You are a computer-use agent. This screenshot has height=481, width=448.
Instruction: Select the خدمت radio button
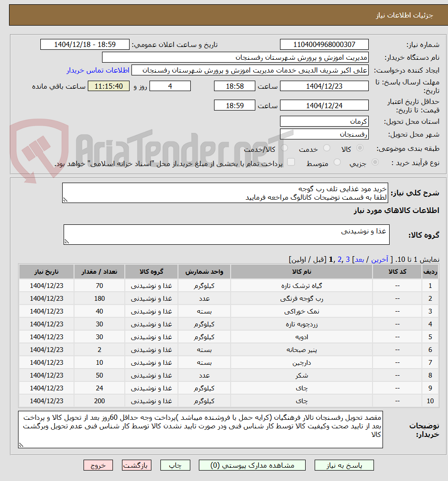pos(327,148)
